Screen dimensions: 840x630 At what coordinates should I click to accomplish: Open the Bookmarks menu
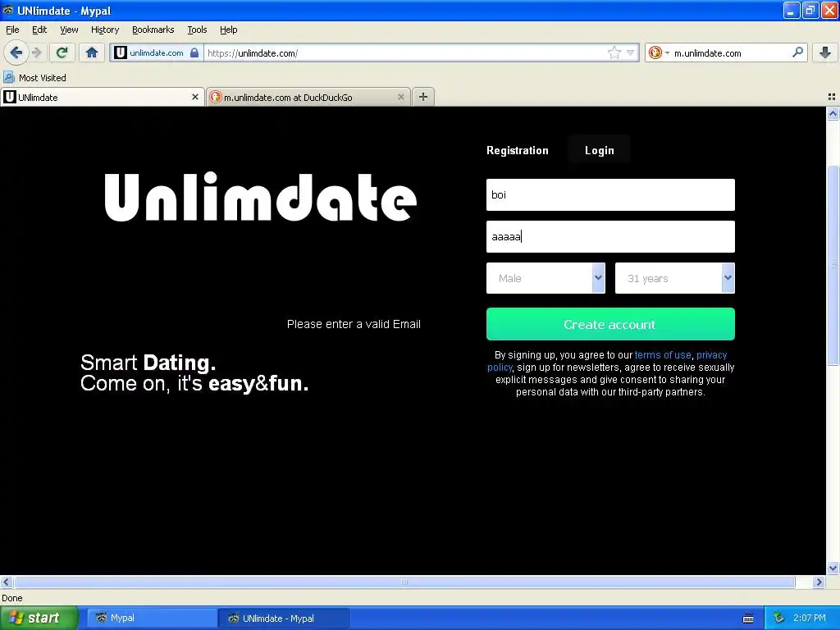[x=153, y=30]
